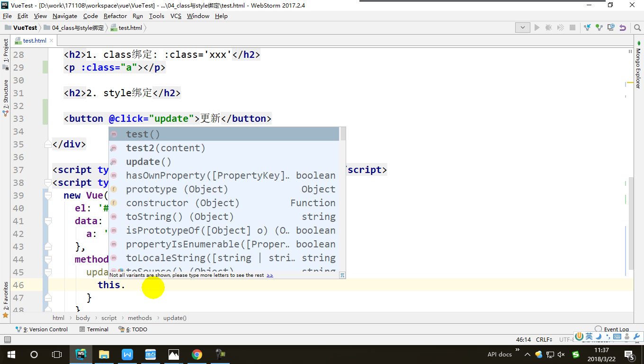Select toString() completion suggestion
This screenshot has height=364, width=644.
(x=224, y=217)
